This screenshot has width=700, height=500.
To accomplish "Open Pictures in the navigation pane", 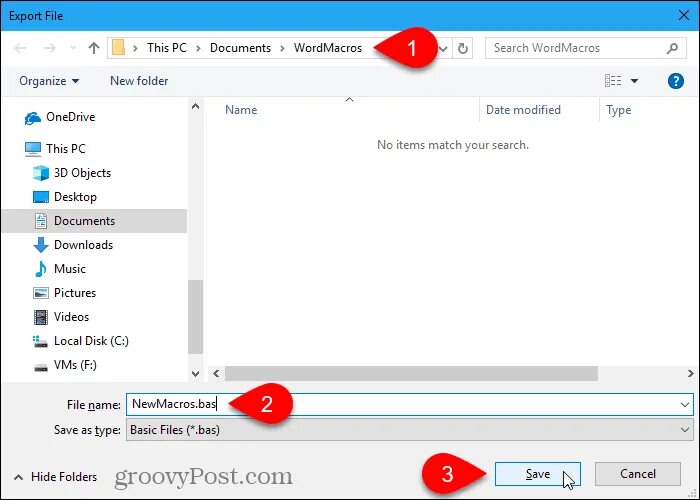I will click(65, 293).
